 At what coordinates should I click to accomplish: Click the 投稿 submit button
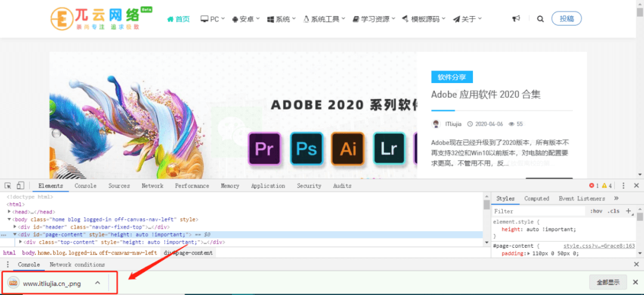click(x=567, y=19)
